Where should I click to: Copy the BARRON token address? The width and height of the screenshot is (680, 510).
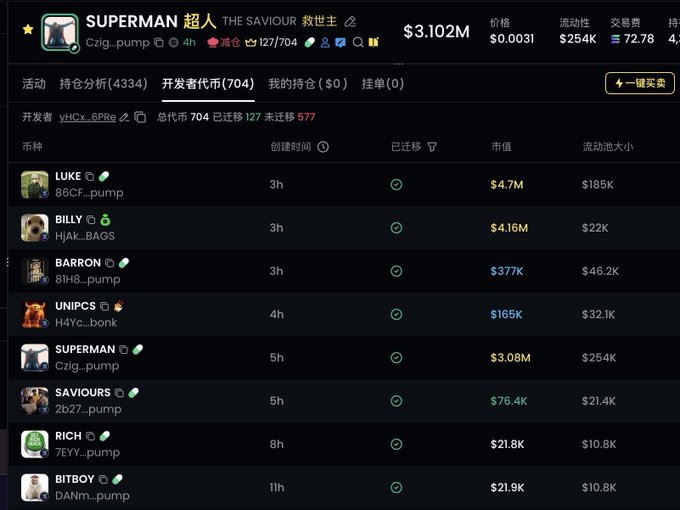(110, 263)
